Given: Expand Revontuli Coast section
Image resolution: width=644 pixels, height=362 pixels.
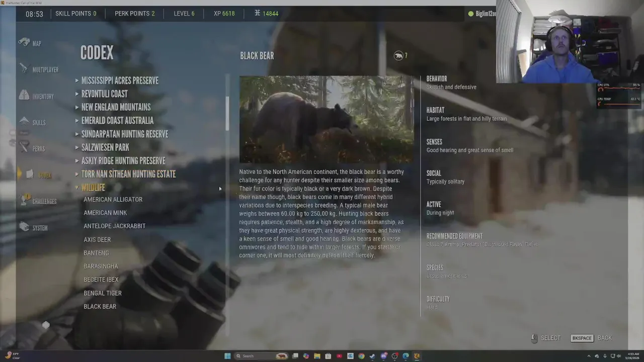Looking at the screenshot, I should pos(101,94).
